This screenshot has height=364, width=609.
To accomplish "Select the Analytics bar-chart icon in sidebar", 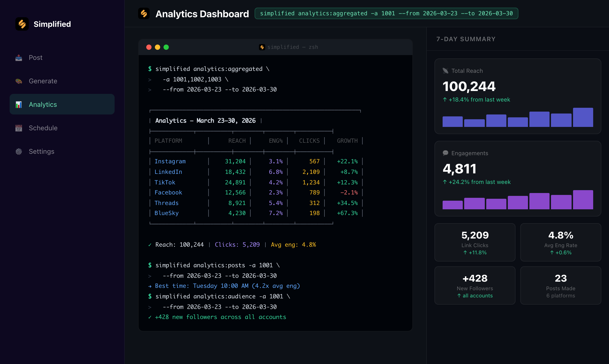I will coord(18,104).
